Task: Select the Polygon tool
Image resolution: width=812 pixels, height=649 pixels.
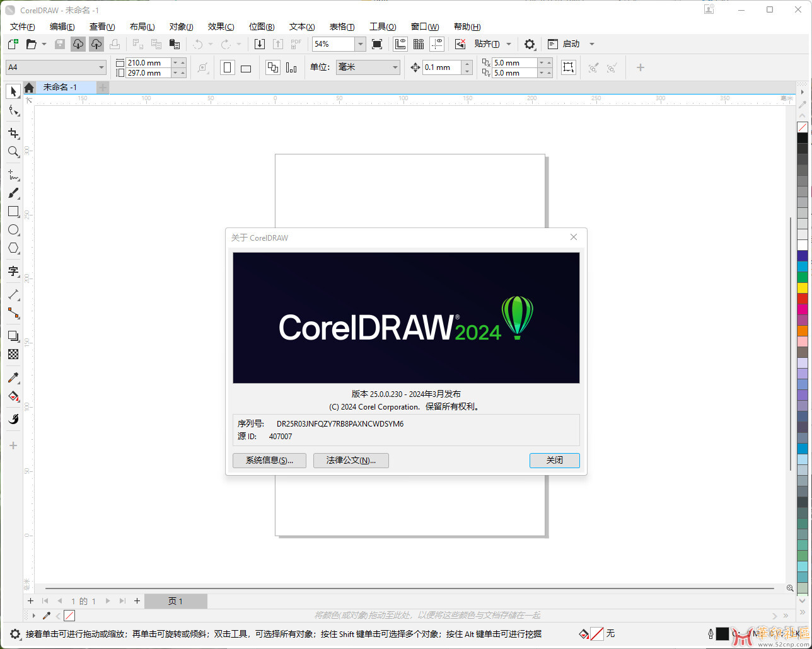Action: (x=13, y=248)
